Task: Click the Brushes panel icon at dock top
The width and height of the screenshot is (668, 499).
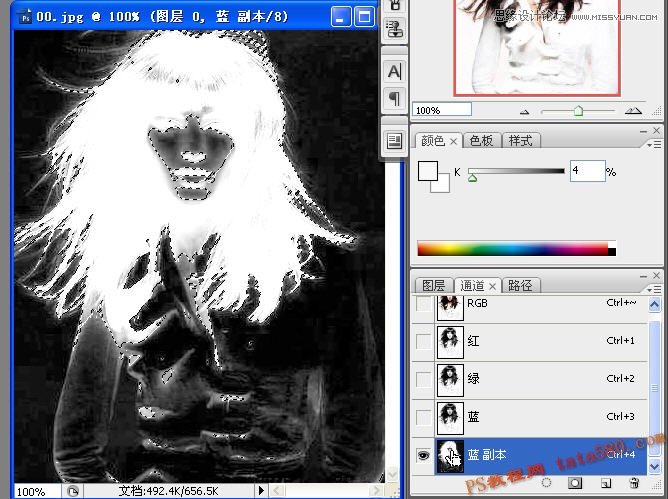Action: point(394,5)
